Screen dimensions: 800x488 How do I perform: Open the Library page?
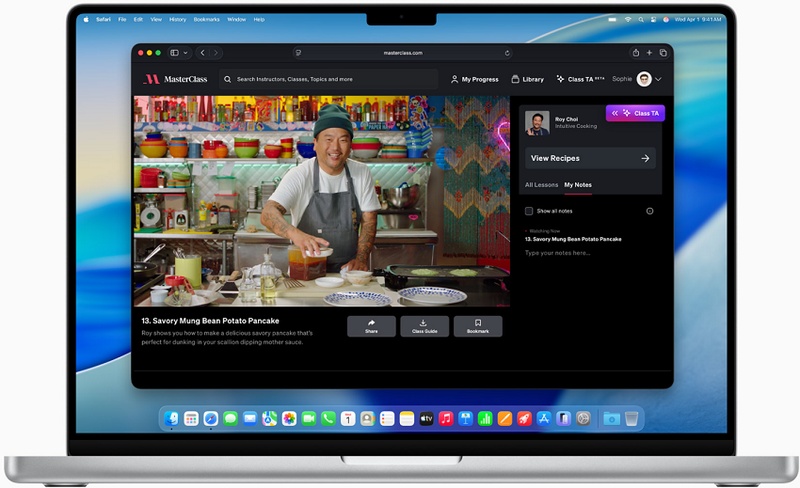pyautogui.click(x=528, y=79)
